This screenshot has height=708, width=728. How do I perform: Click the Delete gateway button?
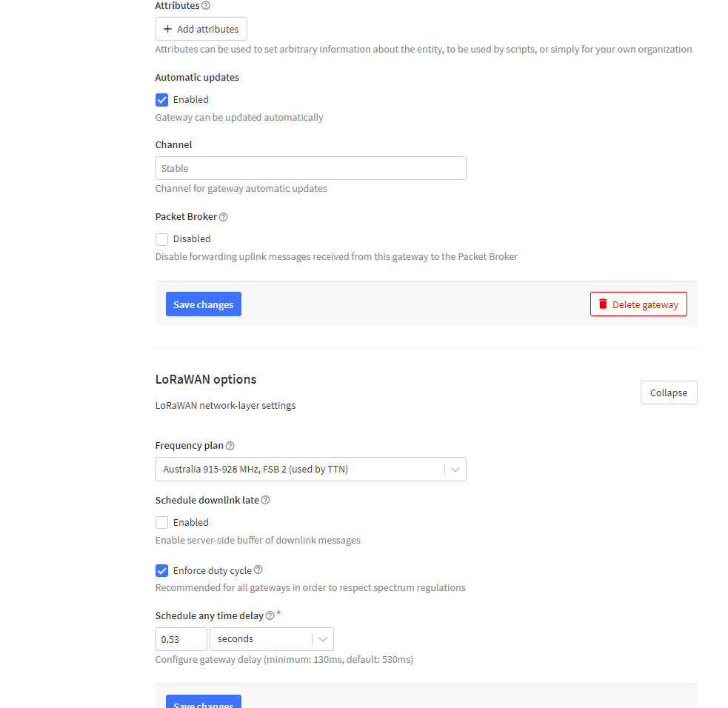[x=638, y=304]
